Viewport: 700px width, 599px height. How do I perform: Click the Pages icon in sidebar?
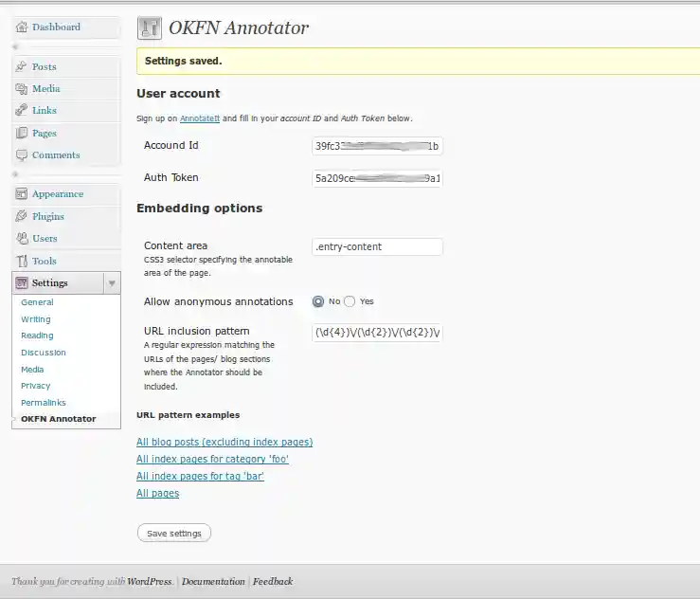tap(22, 133)
